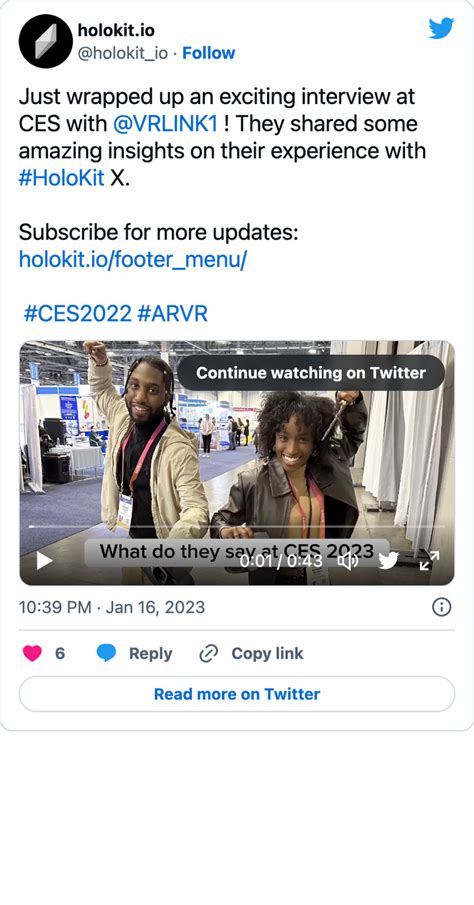Click the Twitter bird icon in video controls

coord(388,560)
